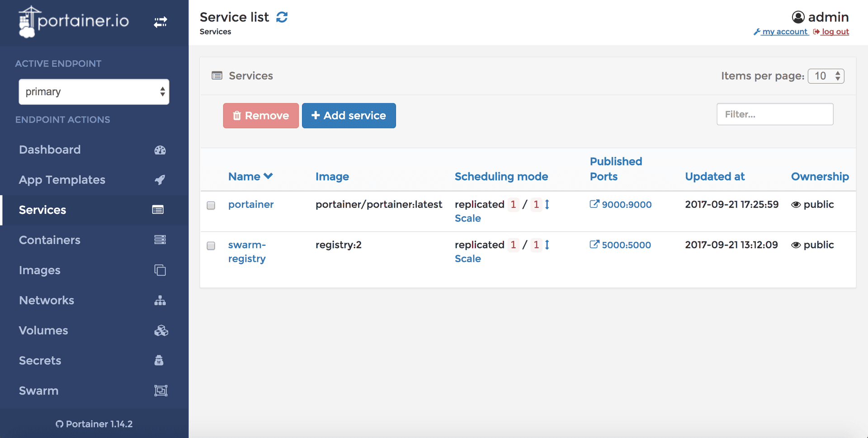868x438 pixels.
Task: Click the Volumes cubes icon
Action: [160, 331]
